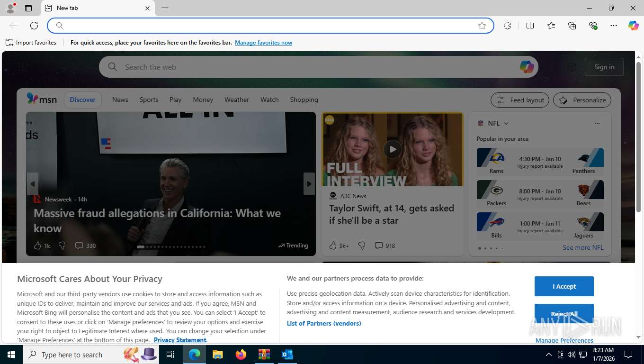Screen dimensions: 644x364
Task: Select the first carousel progress indicator
Action: point(141,246)
